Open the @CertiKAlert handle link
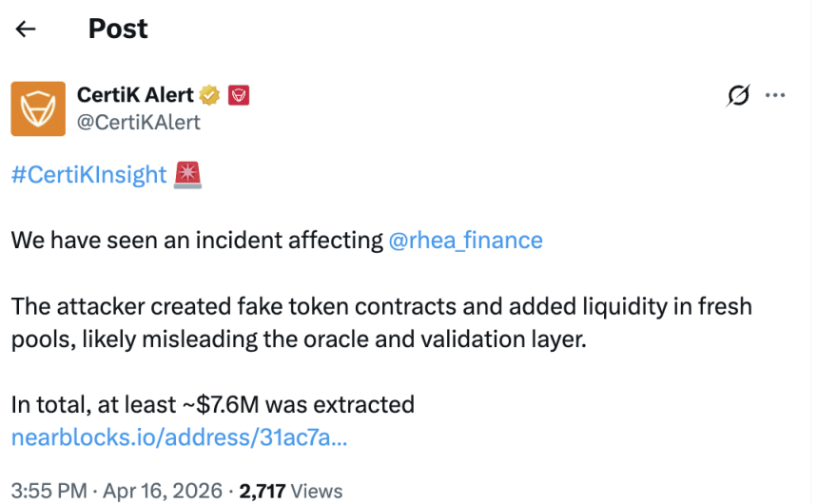Screen dimensions: 818x504 click(139, 122)
